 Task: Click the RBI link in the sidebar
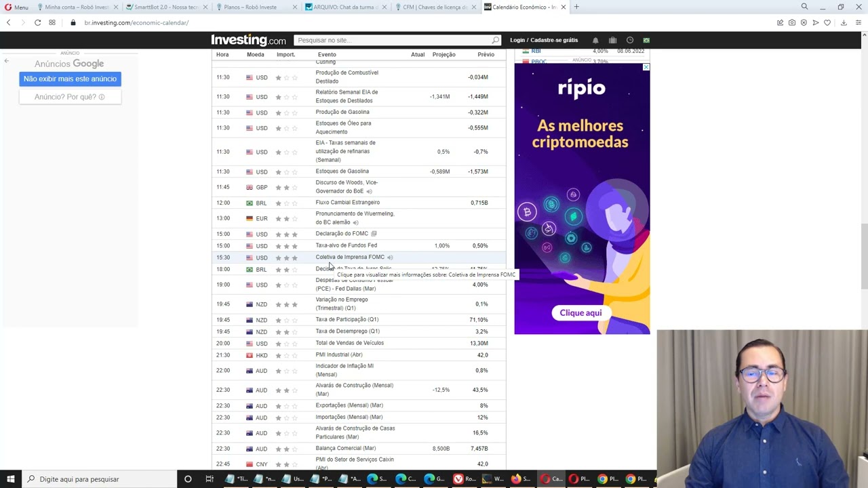(536, 51)
